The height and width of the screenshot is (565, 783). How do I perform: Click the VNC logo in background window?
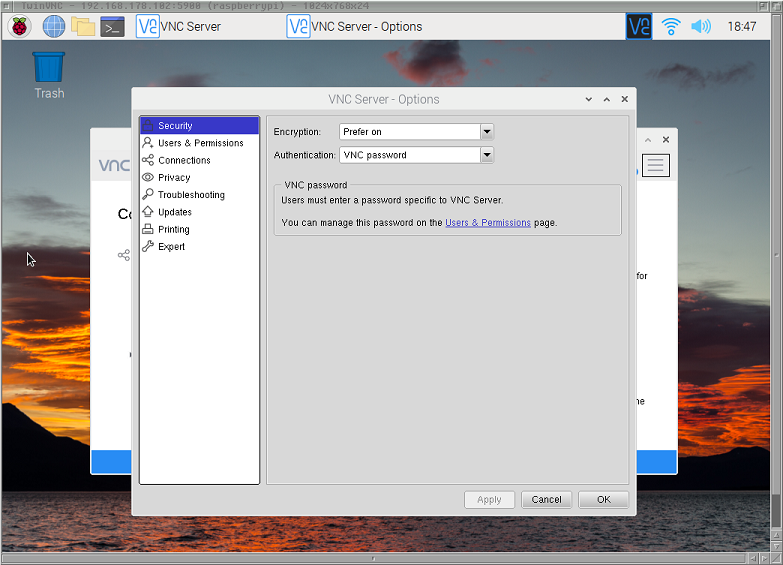[x=114, y=165]
